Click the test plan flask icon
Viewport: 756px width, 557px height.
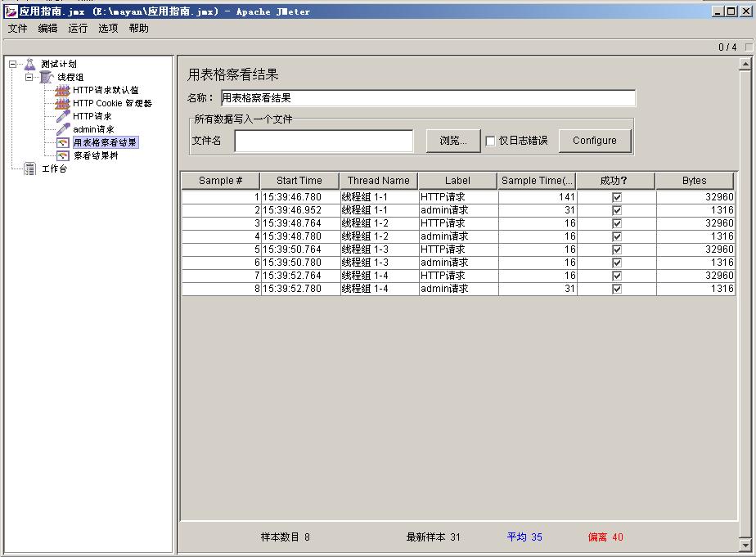(x=30, y=64)
